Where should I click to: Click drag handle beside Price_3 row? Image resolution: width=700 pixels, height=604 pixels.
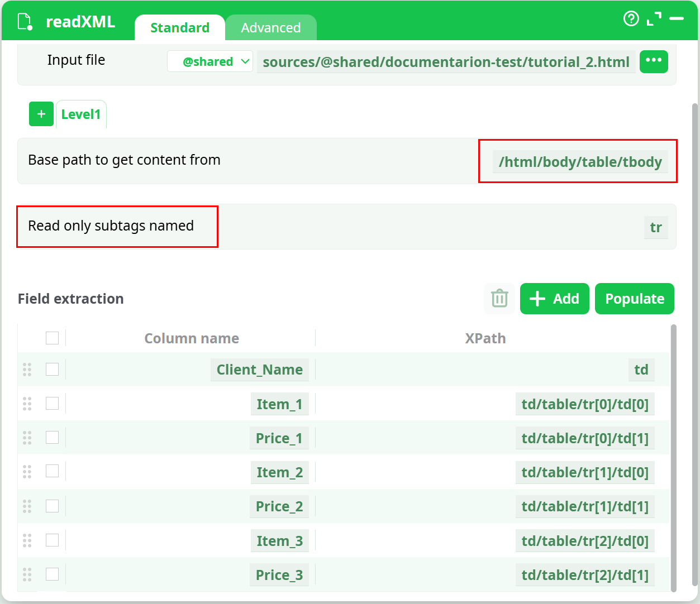27,574
